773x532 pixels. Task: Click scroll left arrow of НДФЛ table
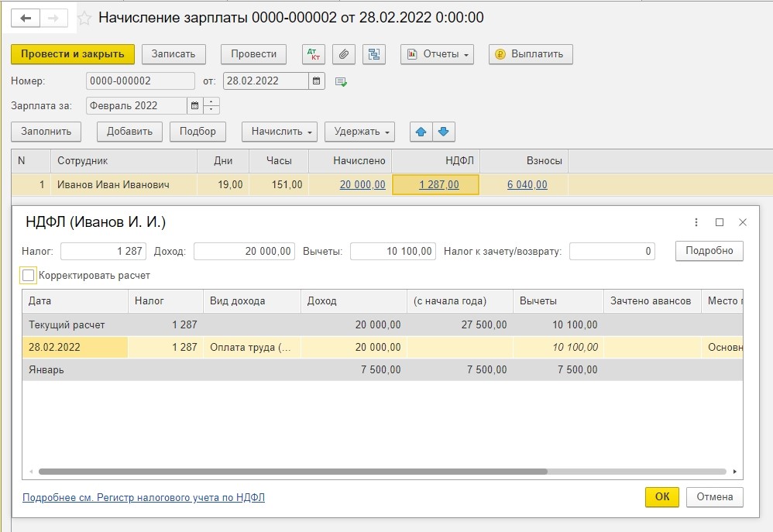tap(31, 472)
